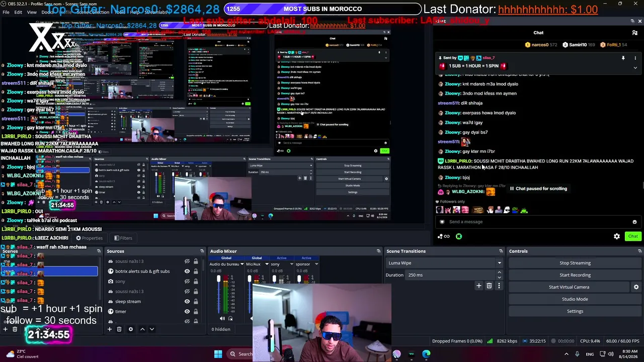This screenshot has width=644, height=362.
Task: Open the emoji picker in the message box
Action: coord(634,222)
